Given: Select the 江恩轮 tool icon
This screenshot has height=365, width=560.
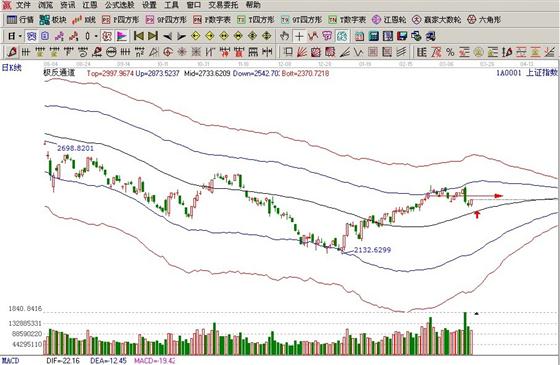Looking at the screenshot, I should point(389,20).
